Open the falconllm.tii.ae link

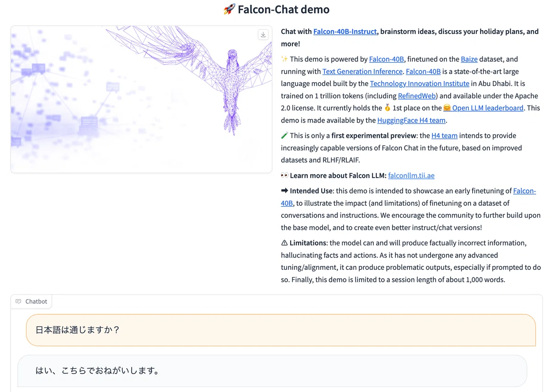click(x=411, y=176)
